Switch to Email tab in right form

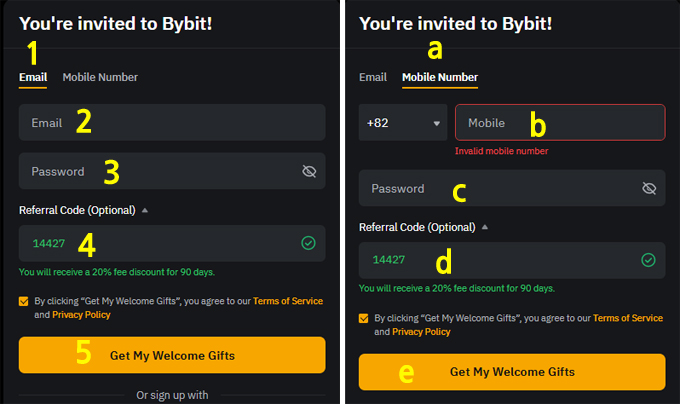[x=373, y=77]
